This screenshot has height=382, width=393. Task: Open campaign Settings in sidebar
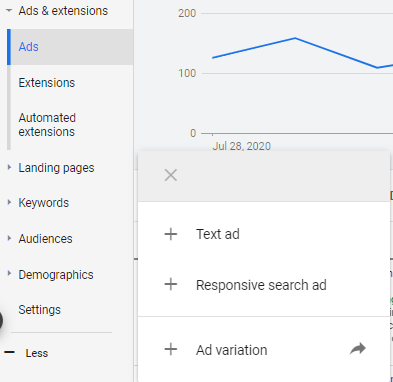[x=39, y=310]
